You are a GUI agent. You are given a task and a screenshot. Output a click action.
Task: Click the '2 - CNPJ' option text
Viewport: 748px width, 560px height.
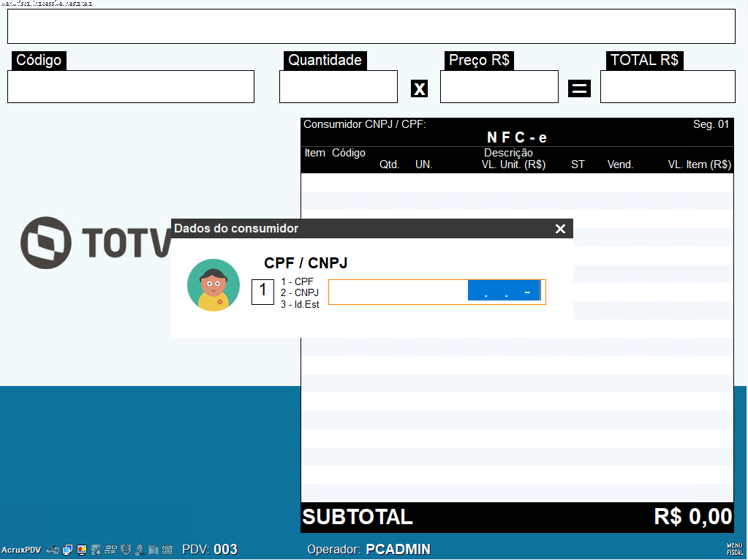pyautogui.click(x=300, y=292)
